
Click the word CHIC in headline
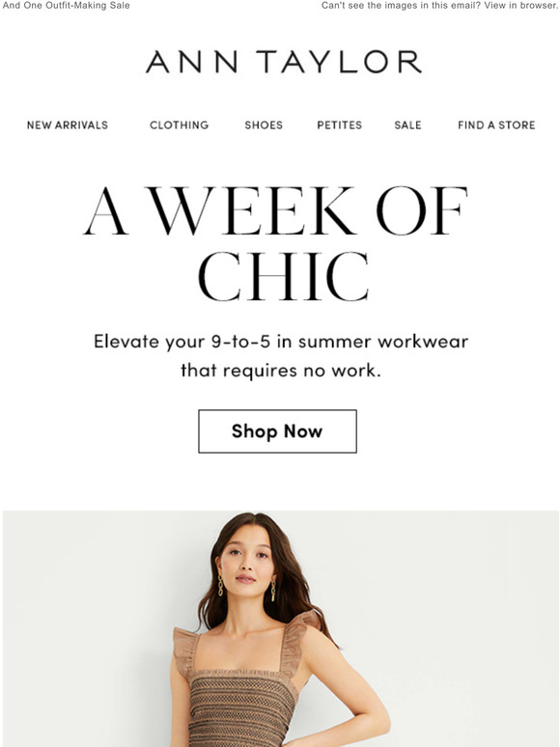tap(284, 277)
